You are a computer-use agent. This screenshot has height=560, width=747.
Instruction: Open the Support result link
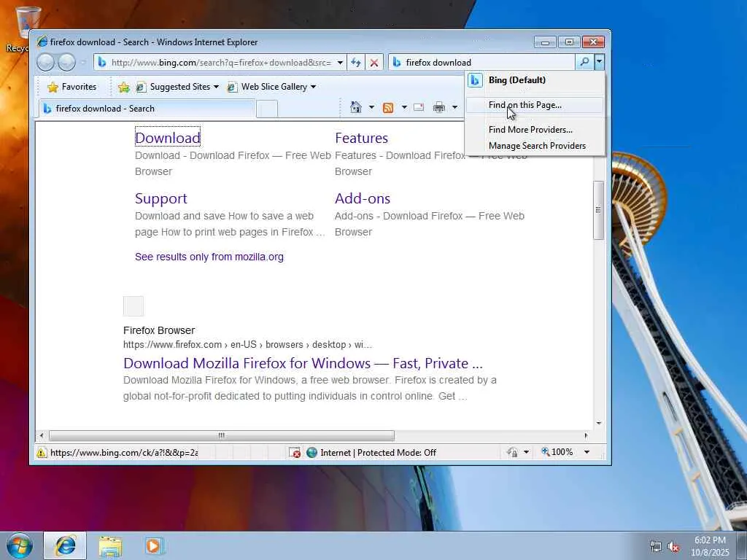pos(161,198)
